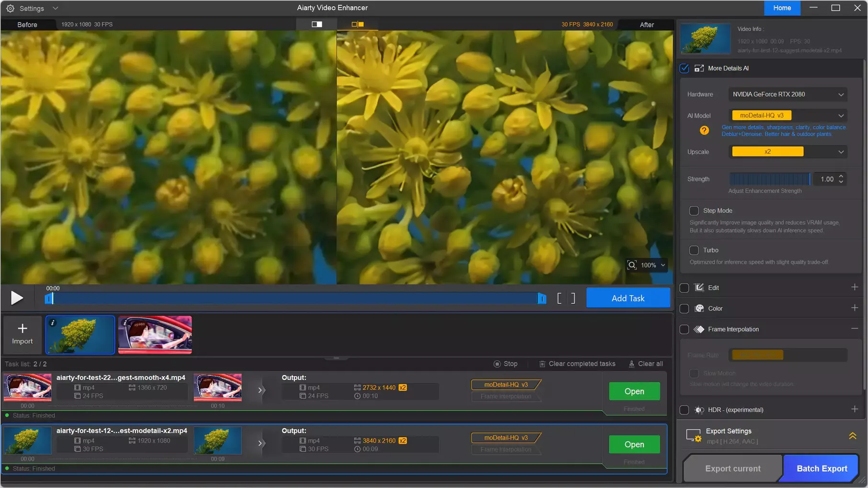
Task: Enable the Step Mode checkbox
Action: pyautogui.click(x=694, y=211)
